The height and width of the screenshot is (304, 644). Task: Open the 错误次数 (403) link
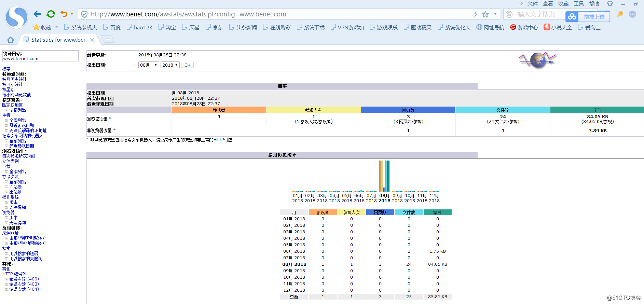click(24, 284)
